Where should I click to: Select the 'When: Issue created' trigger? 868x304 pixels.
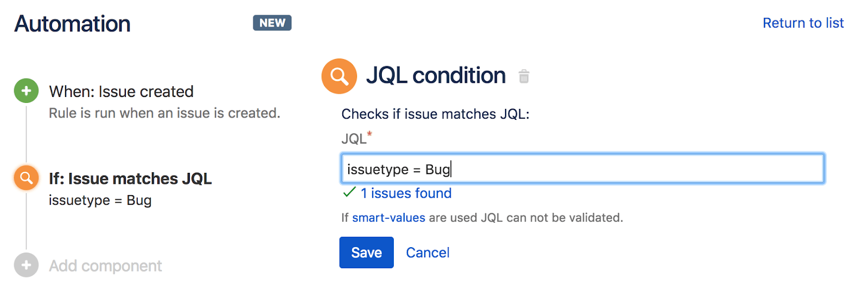point(121,92)
